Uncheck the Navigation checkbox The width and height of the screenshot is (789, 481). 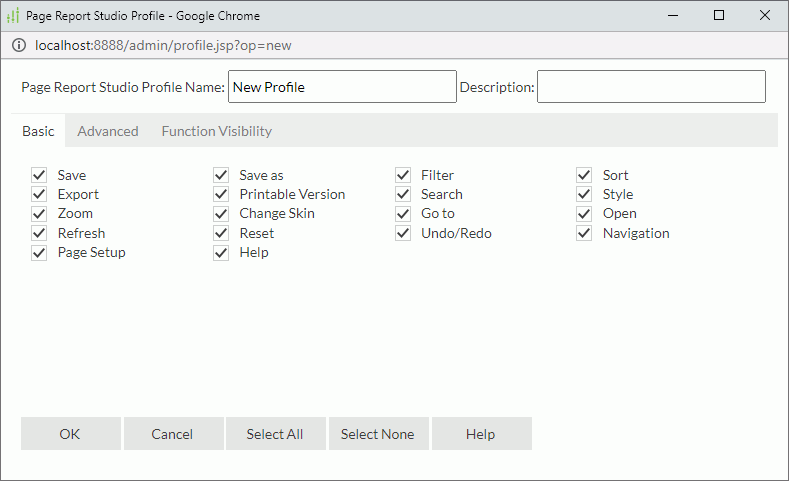click(584, 233)
